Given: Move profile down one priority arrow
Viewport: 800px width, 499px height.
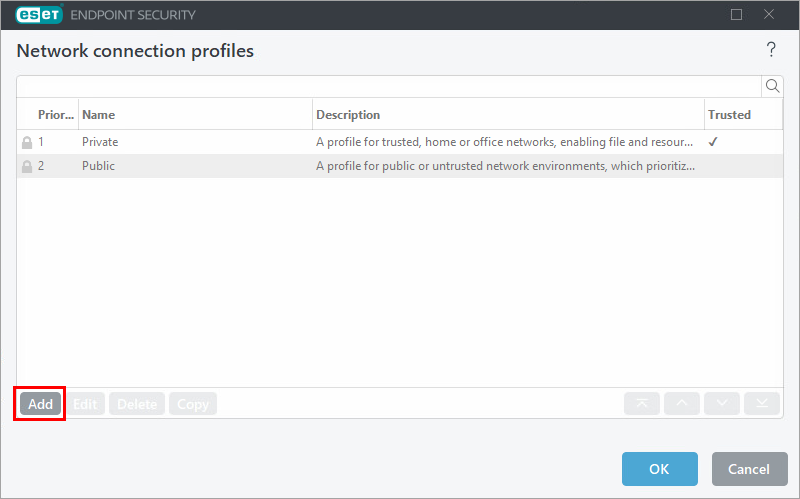Looking at the screenshot, I should coord(722,404).
